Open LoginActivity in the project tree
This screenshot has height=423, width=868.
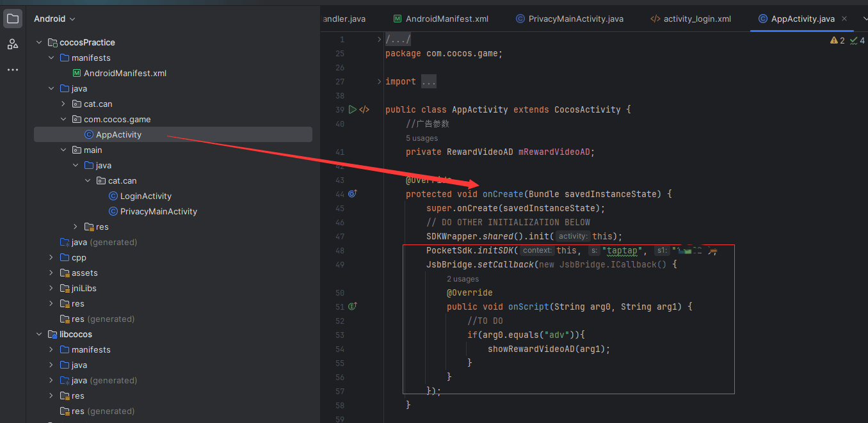[145, 196]
